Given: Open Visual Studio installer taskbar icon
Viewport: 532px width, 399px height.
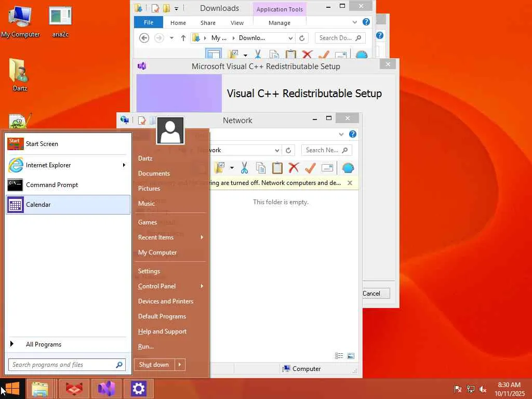Looking at the screenshot, I should [x=107, y=389].
